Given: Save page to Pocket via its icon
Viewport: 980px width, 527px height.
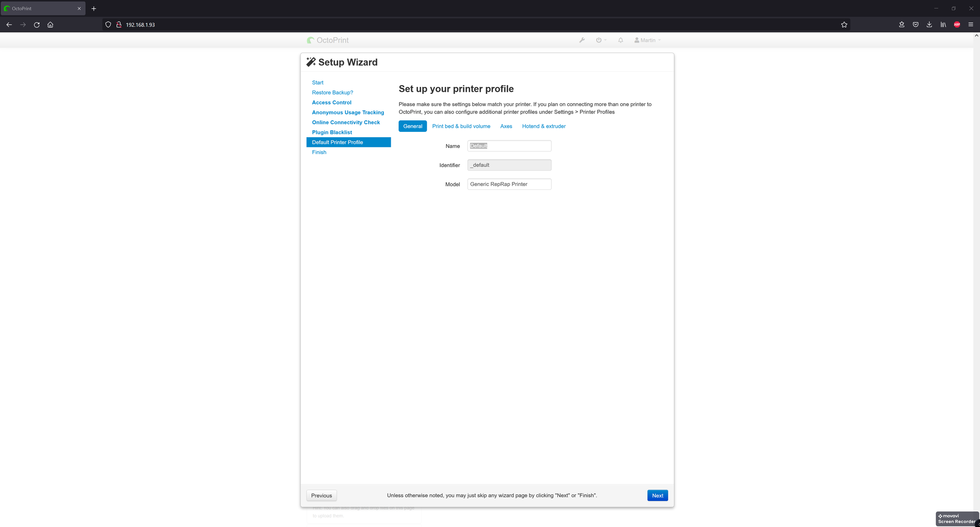Looking at the screenshot, I should click(x=915, y=24).
